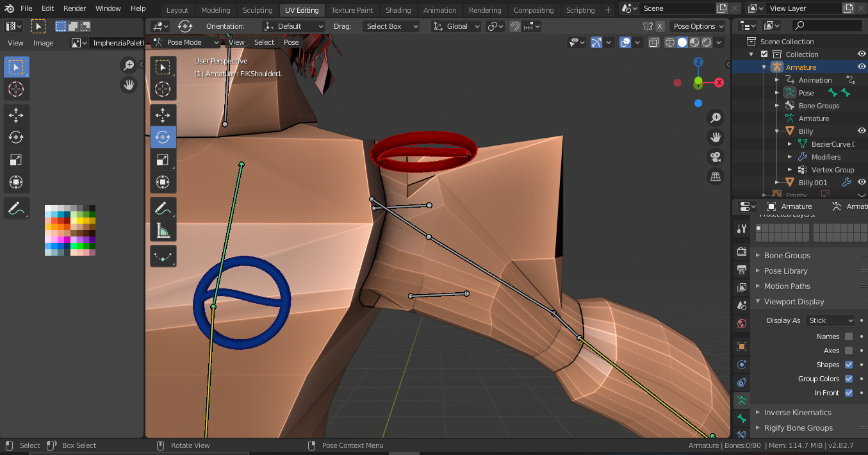Enable the Axes checkbox

click(x=849, y=351)
